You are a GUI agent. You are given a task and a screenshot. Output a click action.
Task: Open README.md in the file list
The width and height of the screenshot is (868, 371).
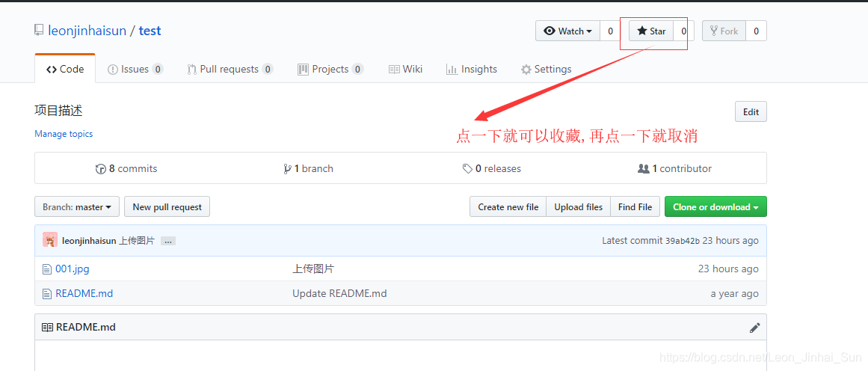point(84,293)
